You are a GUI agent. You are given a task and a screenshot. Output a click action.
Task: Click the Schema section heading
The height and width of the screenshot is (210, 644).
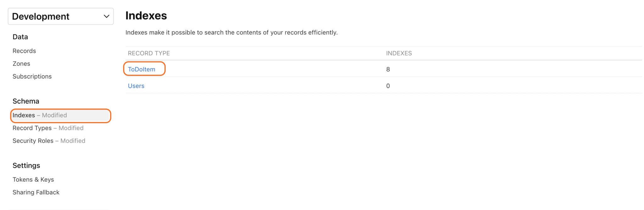26,101
